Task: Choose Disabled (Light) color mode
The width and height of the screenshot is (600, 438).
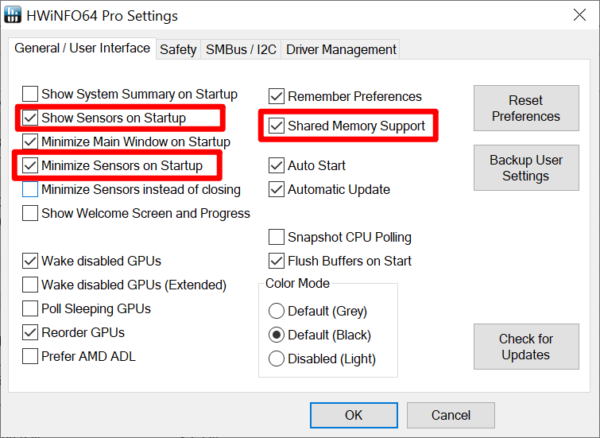Action: (x=277, y=358)
